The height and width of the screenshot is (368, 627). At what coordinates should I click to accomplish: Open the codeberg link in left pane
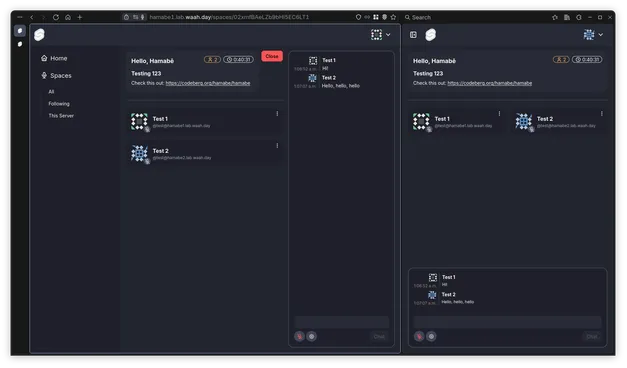(208, 83)
